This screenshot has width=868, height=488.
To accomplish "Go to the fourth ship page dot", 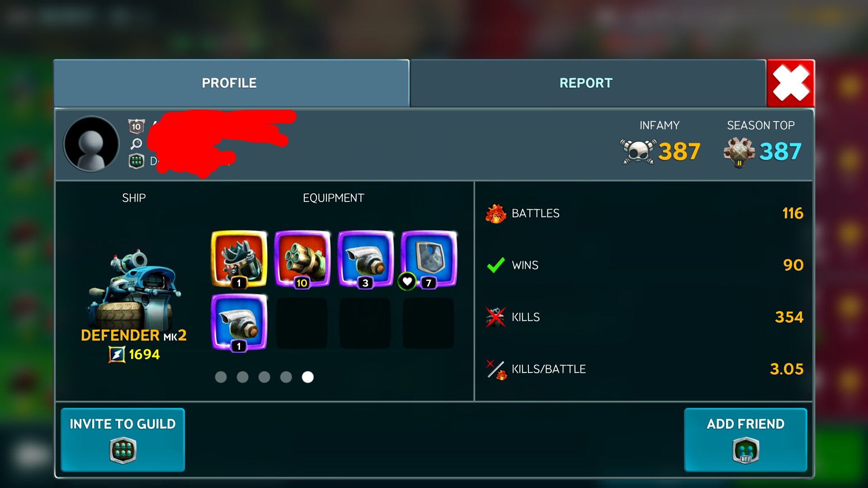I will tap(286, 377).
